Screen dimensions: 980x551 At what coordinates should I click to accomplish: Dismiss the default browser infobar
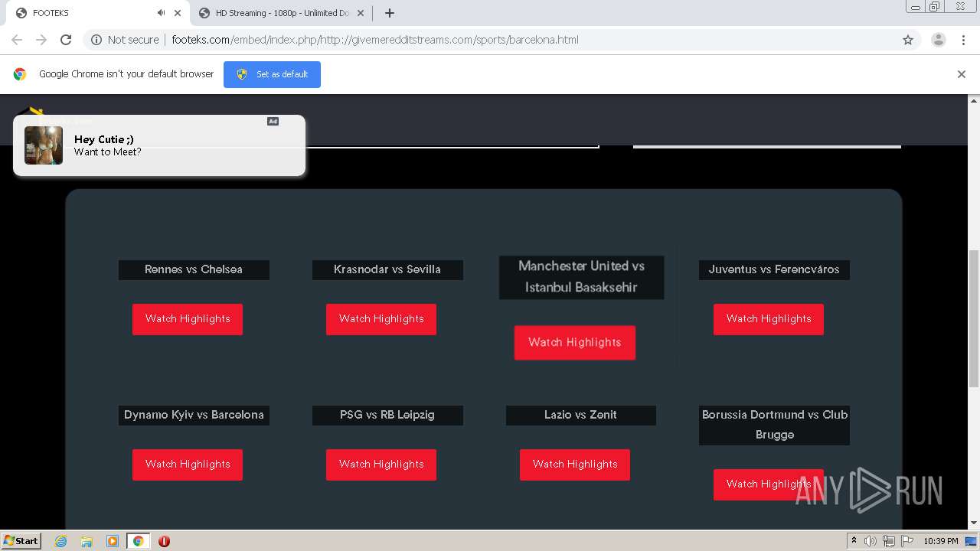click(962, 74)
